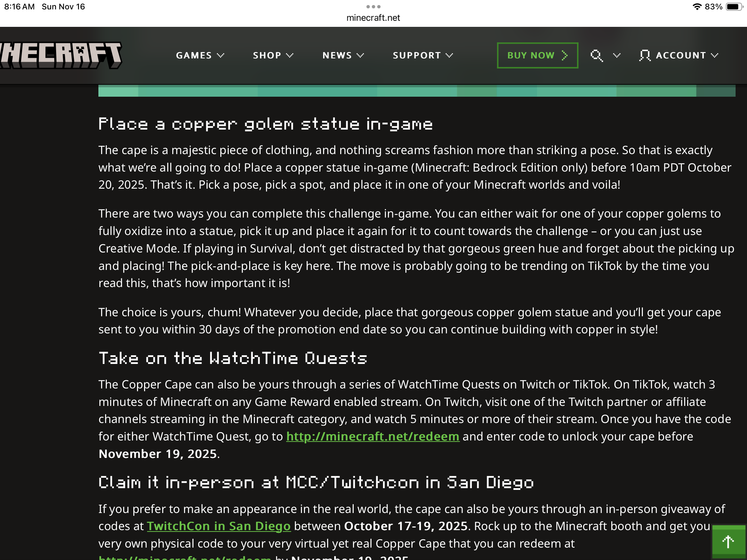Screen dimensions: 747x560
Task: Click the scroll-to-top arrow button
Action: [728, 542]
